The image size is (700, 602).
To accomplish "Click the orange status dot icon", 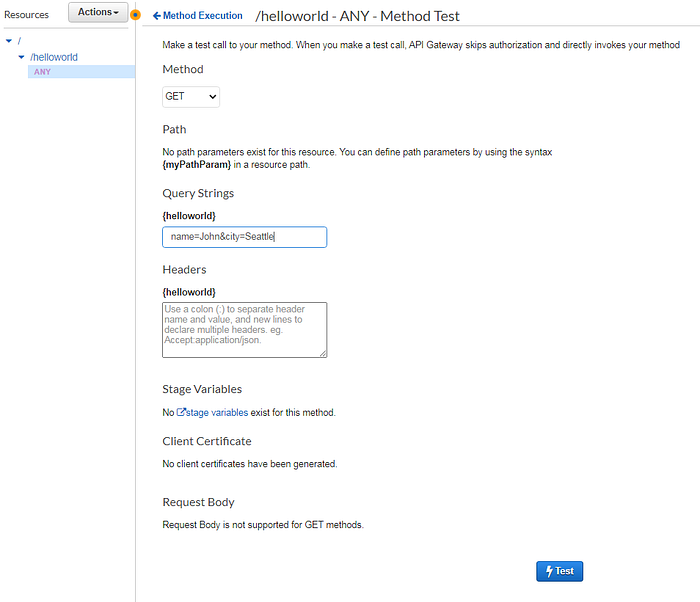I will 135,15.
